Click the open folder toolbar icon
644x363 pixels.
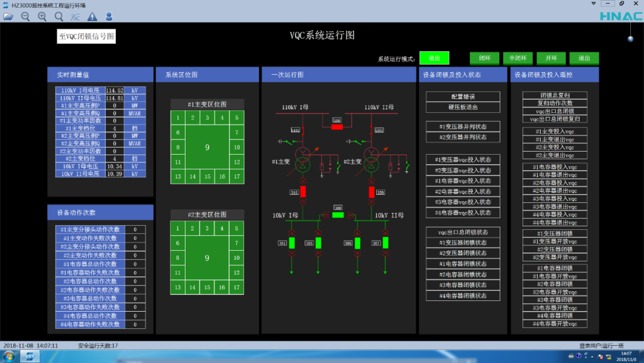(8, 17)
